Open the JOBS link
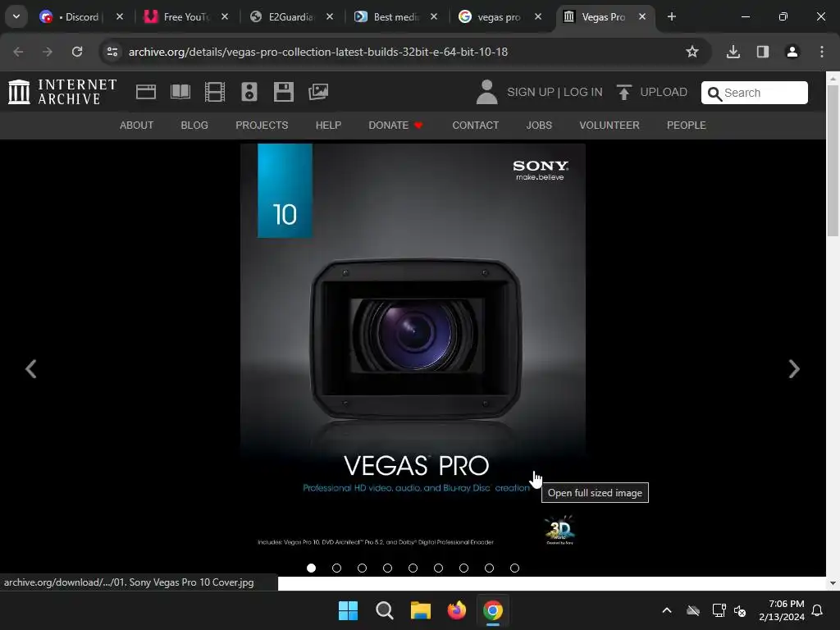This screenshot has height=630, width=840. click(539, 126)
